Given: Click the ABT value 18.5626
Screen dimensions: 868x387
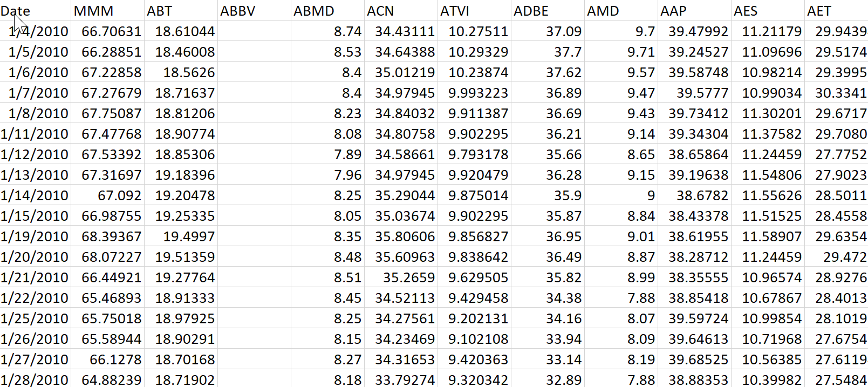Looking at the screenshot, I should tap(181, 72).
